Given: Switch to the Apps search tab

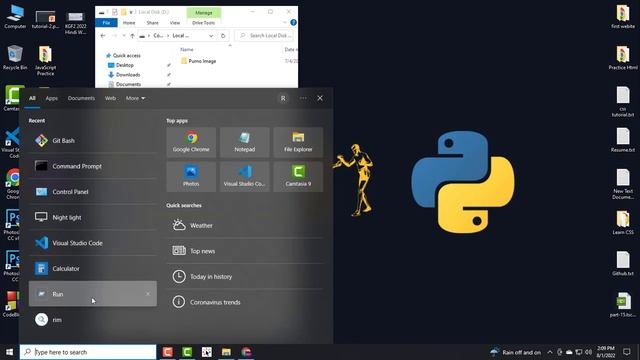Looking at the screenshot, I should tap(51, 98).
